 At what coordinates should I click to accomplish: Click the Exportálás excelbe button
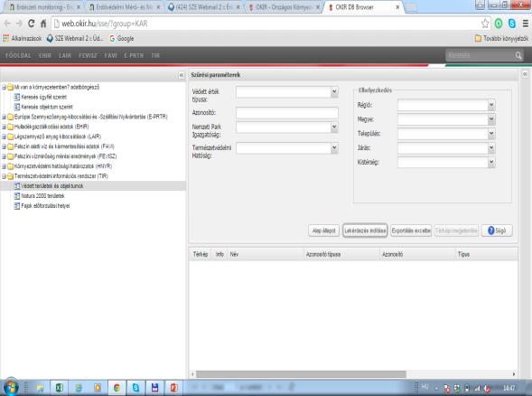[411, 231]
